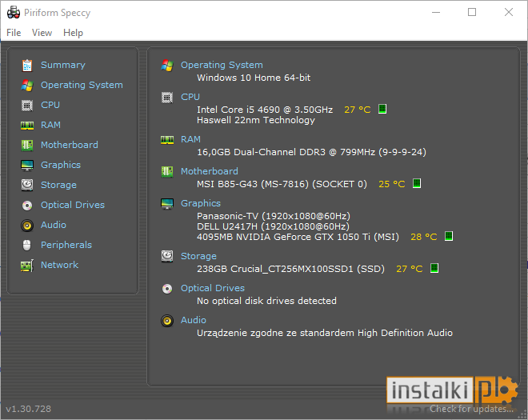The height and width of the screenshot is (420, 528).
Task: Click the Windows flag icon in summary panel
Action: coord(167,66)
